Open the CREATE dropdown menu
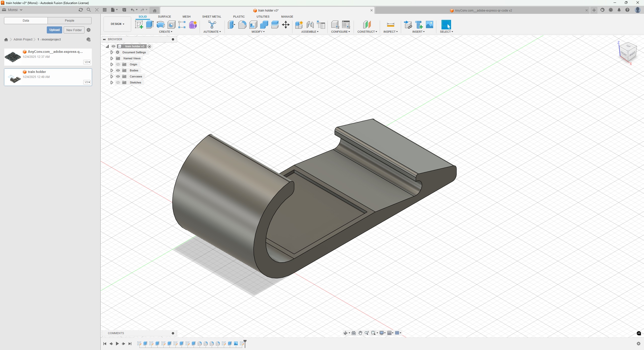This screenshot has width=644, height=350. (166, 32)
